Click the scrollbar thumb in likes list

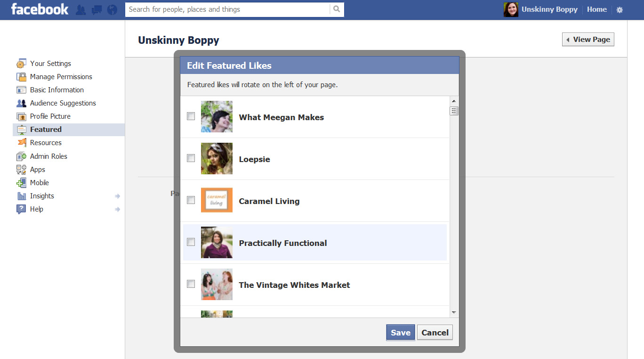pyautogui.click(x=454, y=111)
